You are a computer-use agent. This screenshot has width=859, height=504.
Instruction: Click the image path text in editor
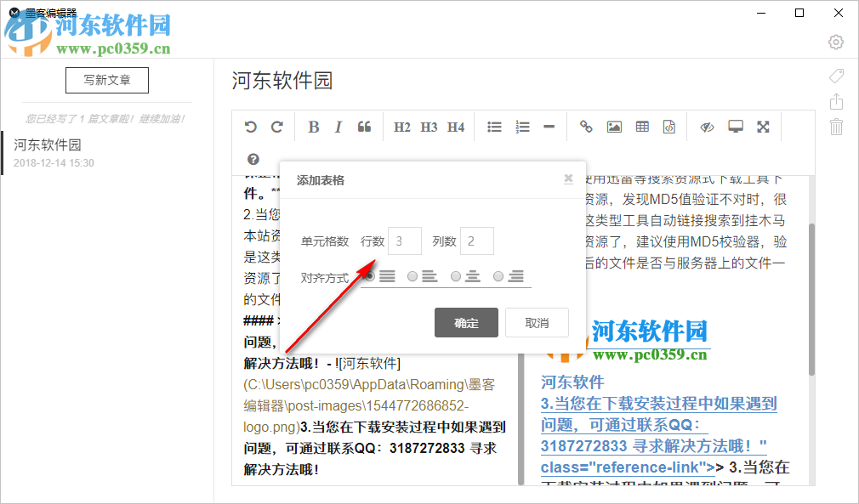(369, 405)
